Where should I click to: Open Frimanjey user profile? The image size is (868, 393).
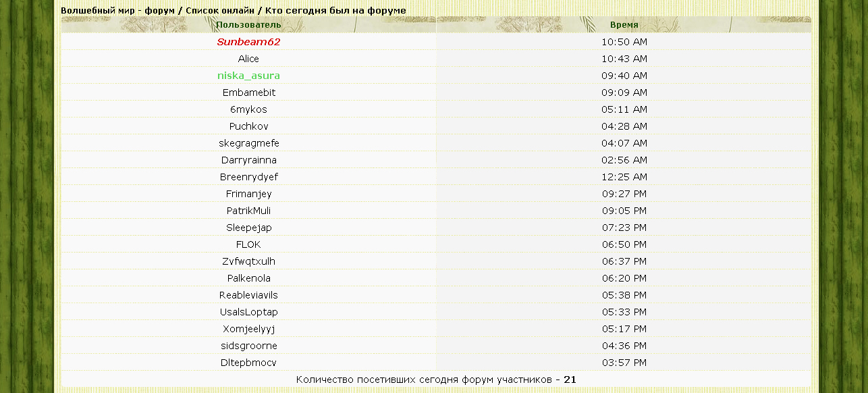248,194
